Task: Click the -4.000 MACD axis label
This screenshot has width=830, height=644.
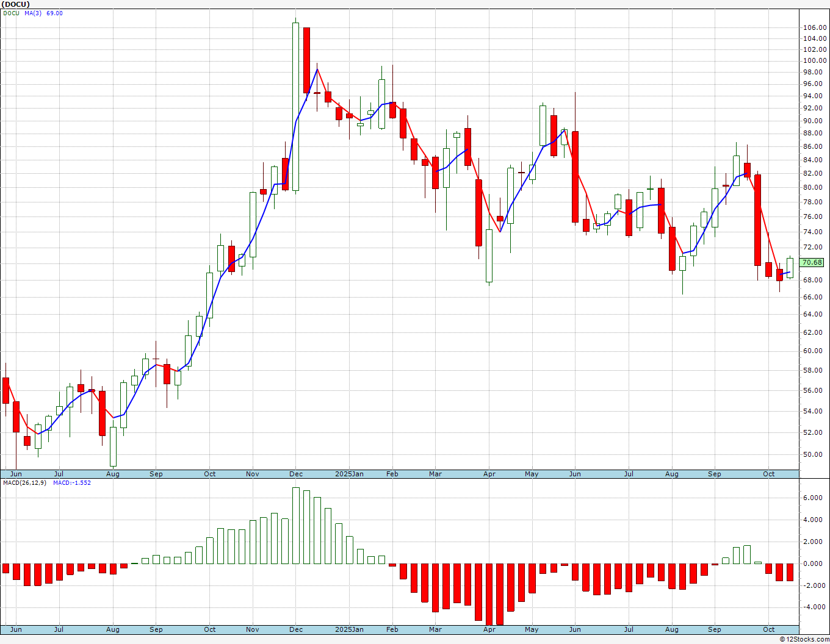Action: [814, 607]
